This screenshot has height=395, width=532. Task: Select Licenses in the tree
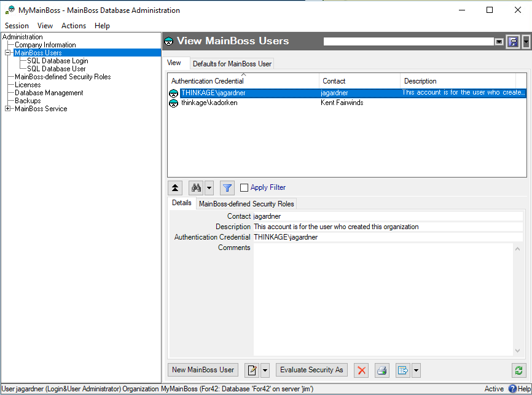[x=28, y=85]
